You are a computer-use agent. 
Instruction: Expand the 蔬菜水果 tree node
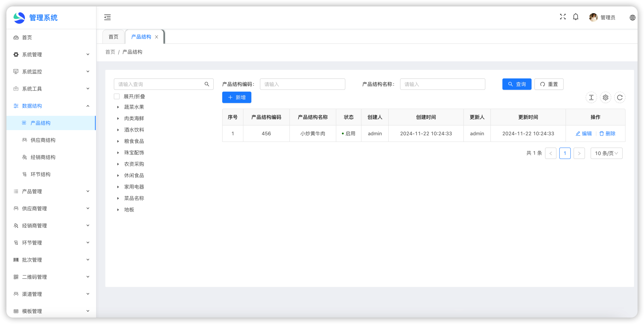pyautogui.click(x=118, y=107)
